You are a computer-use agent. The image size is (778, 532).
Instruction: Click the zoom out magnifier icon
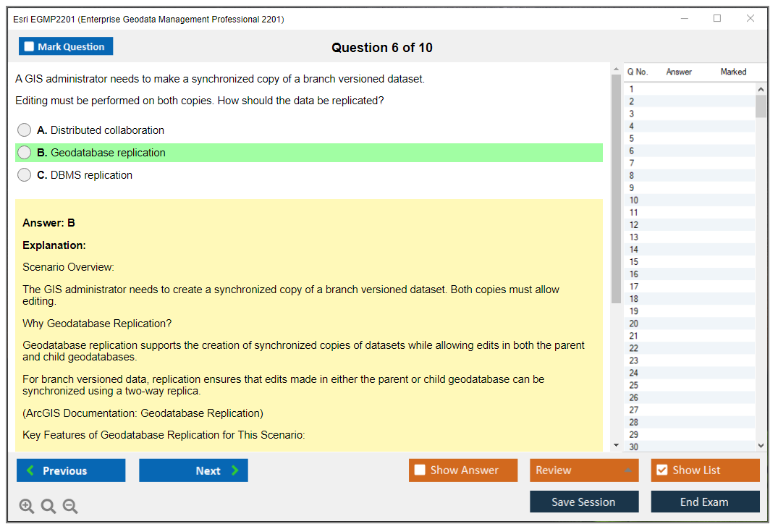pyautogui.click(x=70, y=506)
